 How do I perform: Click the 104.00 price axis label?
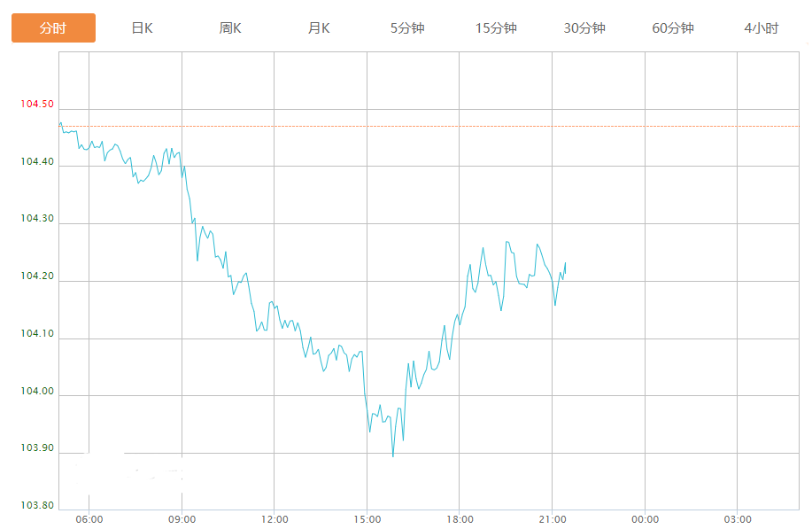click(37, 391)
